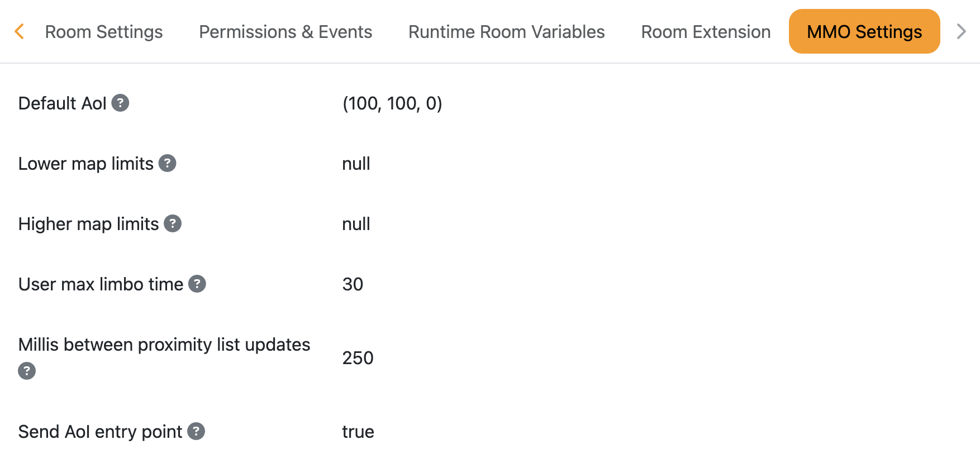Open the Permissions & Events tab
Screen dimensions: 980x449
coord(286,32)
